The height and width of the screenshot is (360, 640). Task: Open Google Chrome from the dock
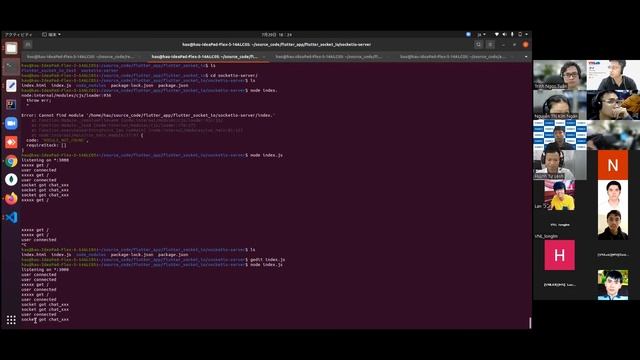click(11, 161)
